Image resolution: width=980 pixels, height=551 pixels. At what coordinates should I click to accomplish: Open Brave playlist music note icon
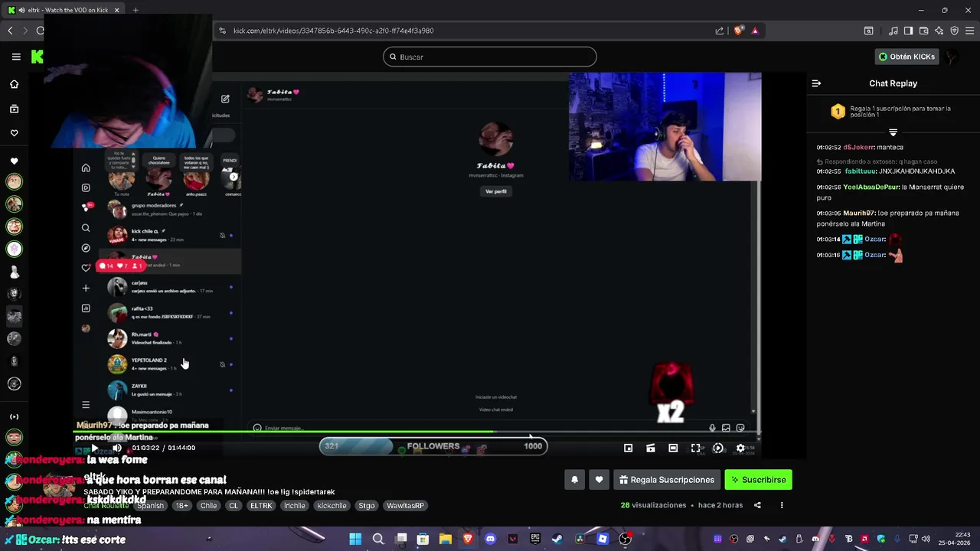(x=893, y=31)
